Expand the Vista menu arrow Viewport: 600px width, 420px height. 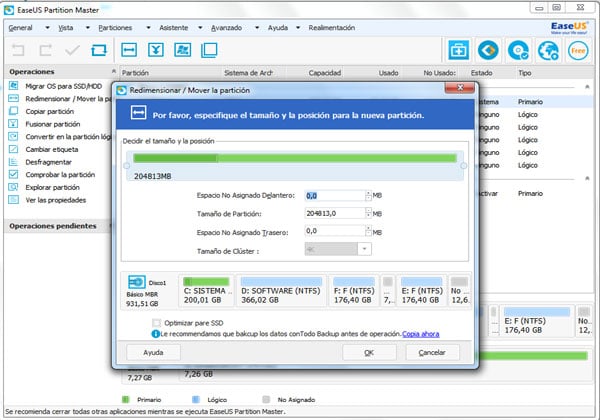tap(88, 28)
